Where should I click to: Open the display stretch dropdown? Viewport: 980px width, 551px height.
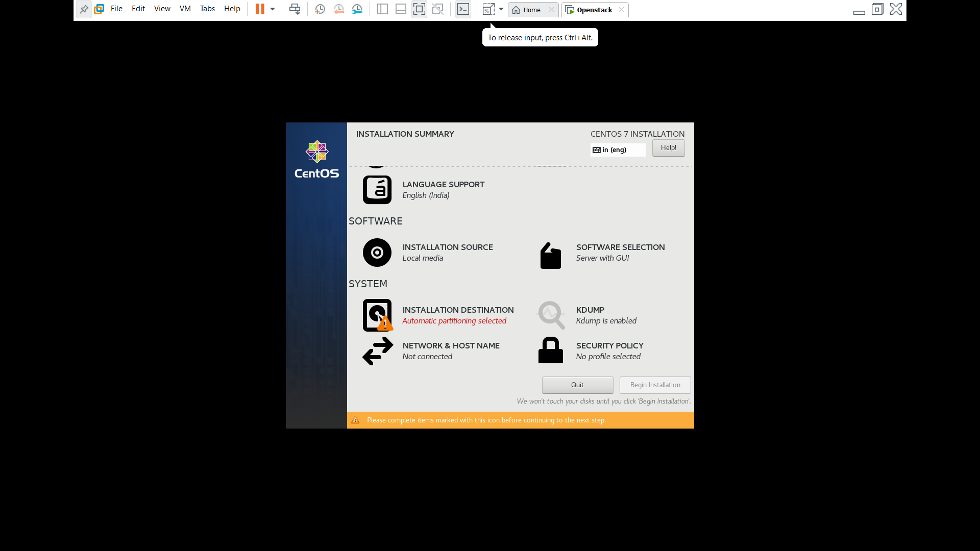pyautogui.click(x=501, y=9)
